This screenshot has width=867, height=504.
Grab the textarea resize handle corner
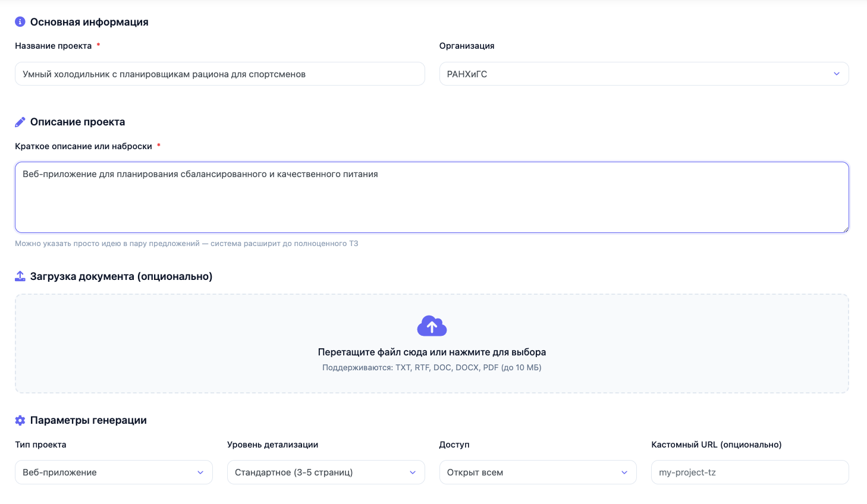tap(845, 229)
